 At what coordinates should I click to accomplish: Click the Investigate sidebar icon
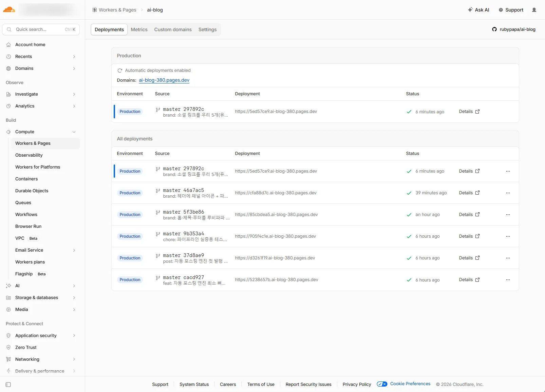tap(8, 94)
